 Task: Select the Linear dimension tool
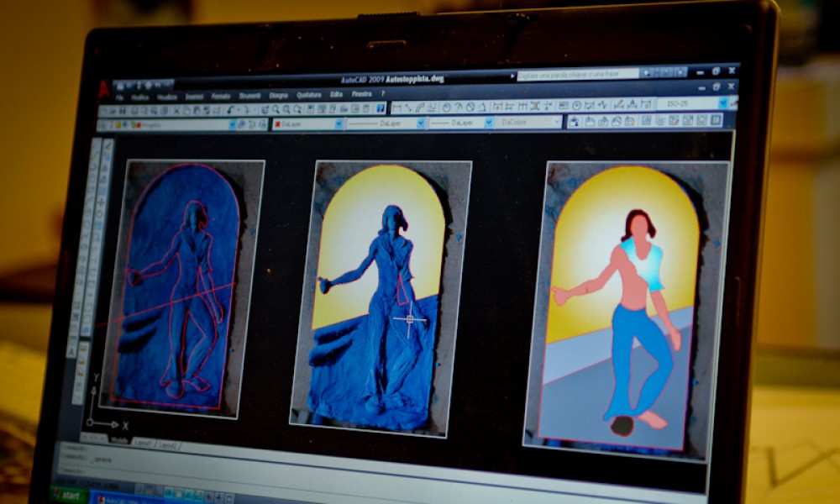click(397, 108)
